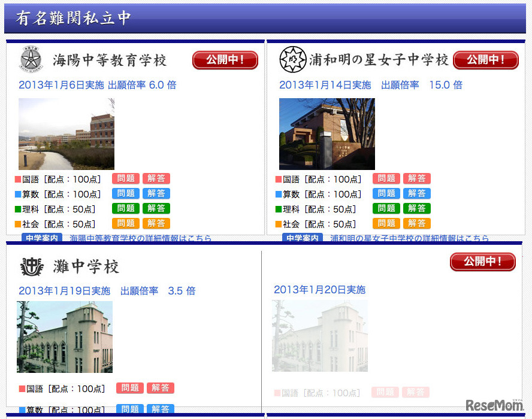Click 海陽 社会 [配点：50点] label
532x419 pixels.
(x=55, y=224)
